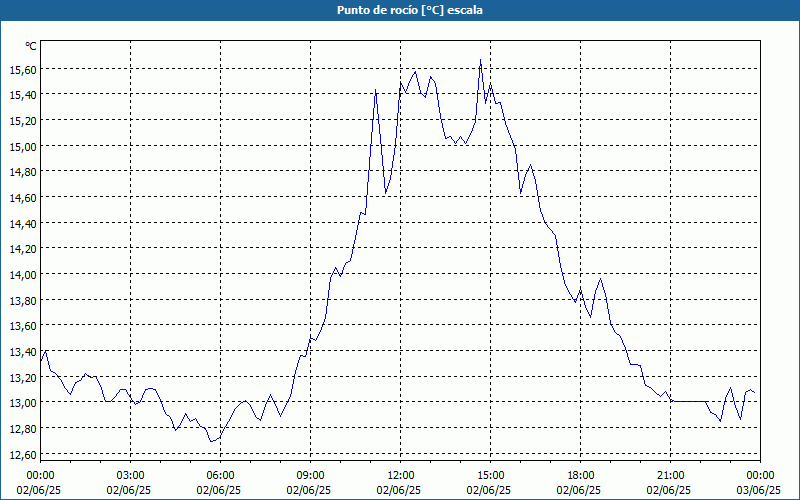Select the 21:00 time label
The image size is (800, 500).
click(x=670, y=476)
